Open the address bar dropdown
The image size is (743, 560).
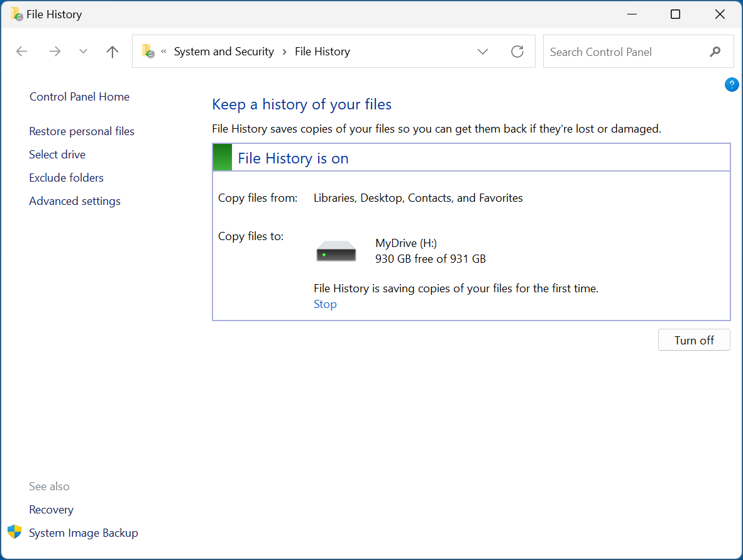[x=482, y=52]
